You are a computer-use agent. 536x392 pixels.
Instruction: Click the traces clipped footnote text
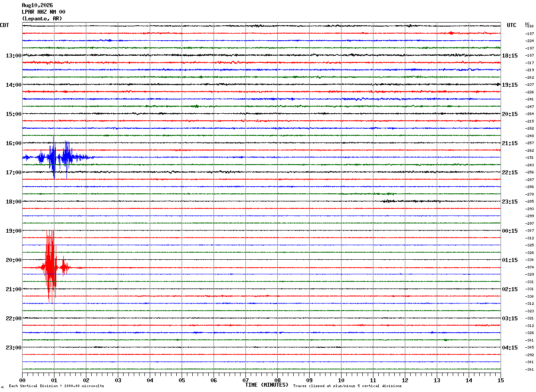(x=347, y=386)
